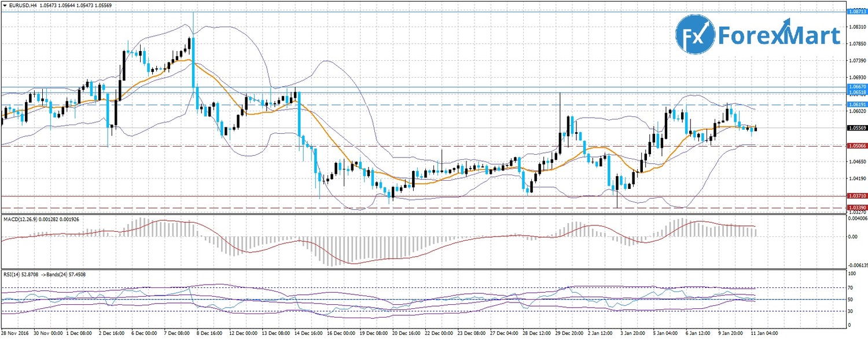This screenshot has width=868, height=339.
Task: Select the red 1.03710 support level tag
Action: click(856, 196)
